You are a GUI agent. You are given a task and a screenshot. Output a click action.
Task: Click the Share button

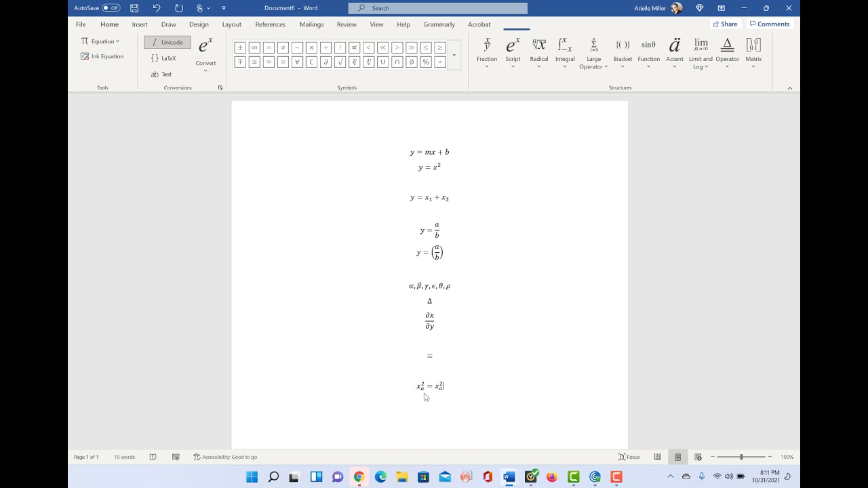(725, 23)
